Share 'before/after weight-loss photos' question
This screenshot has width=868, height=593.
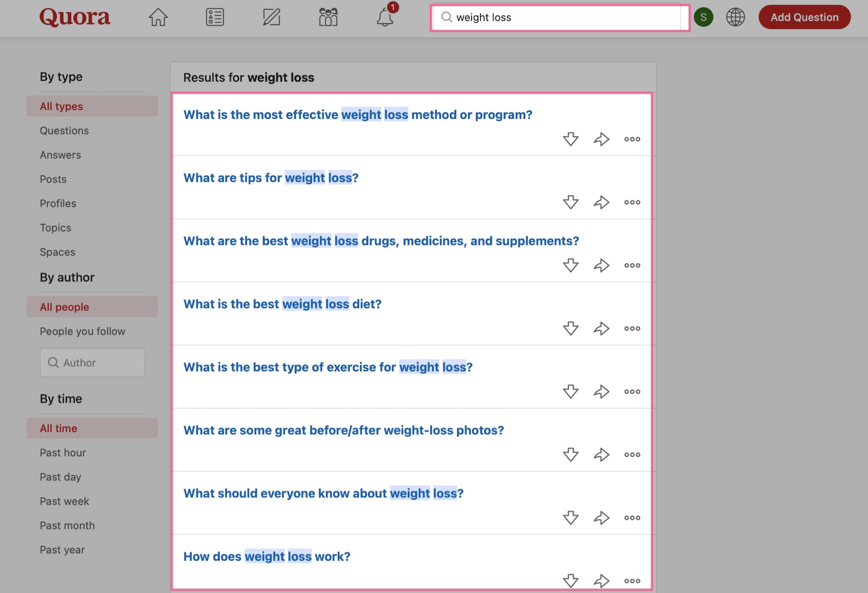[601, 454]
